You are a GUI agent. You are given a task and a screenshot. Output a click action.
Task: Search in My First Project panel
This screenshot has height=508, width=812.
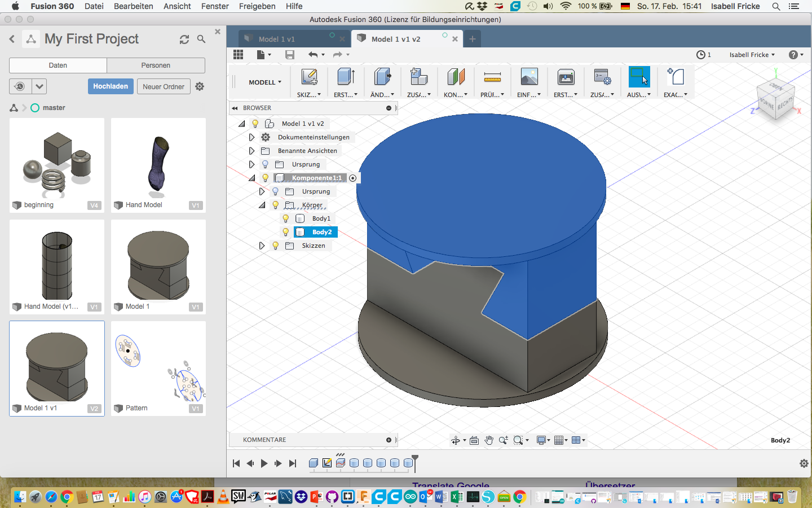(x=201, y=39)
